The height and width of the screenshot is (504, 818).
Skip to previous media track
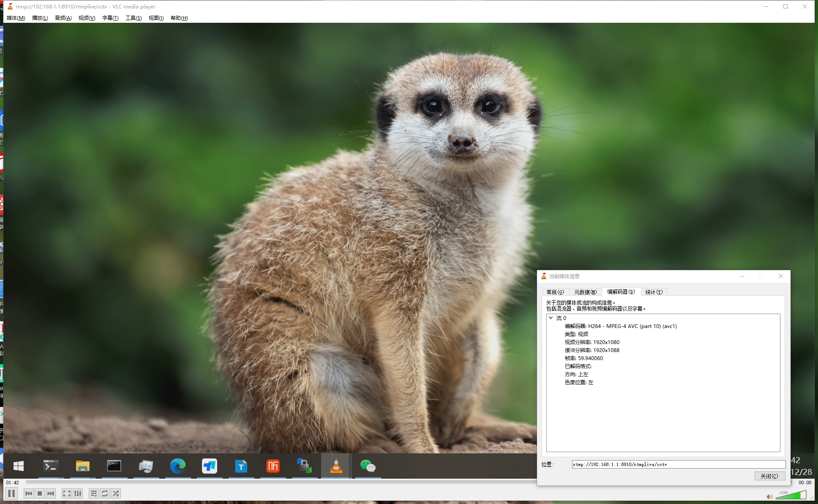tap(29, 493)
